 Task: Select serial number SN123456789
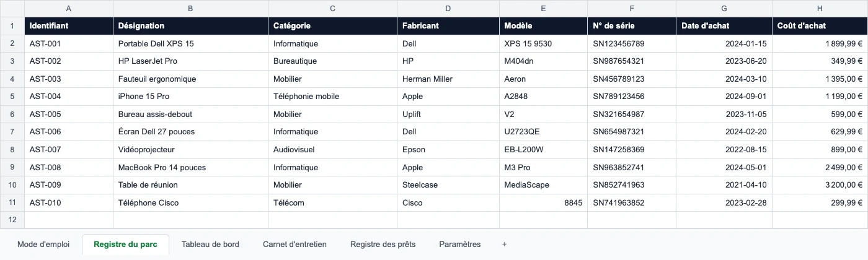tap(632, 44)
